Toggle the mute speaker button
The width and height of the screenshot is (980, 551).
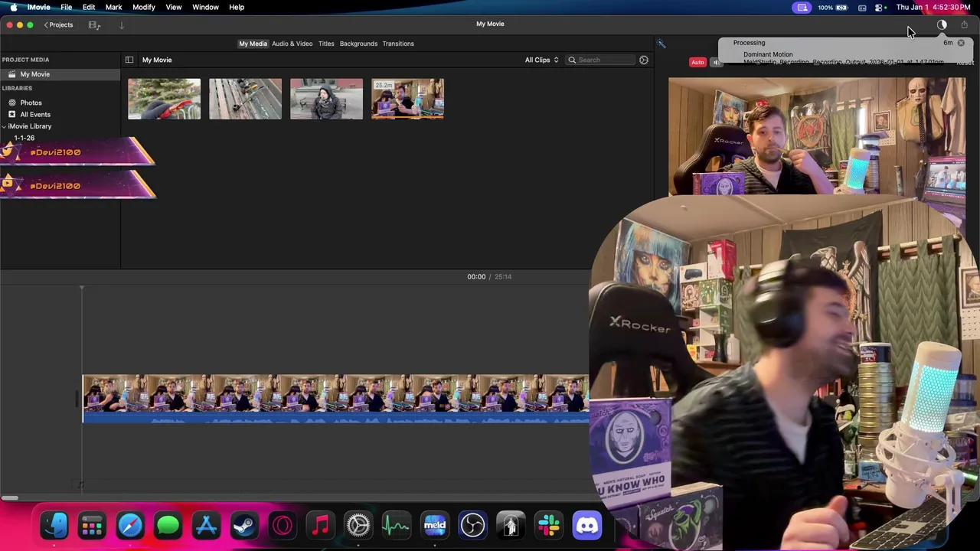click(x=716, y=63)
